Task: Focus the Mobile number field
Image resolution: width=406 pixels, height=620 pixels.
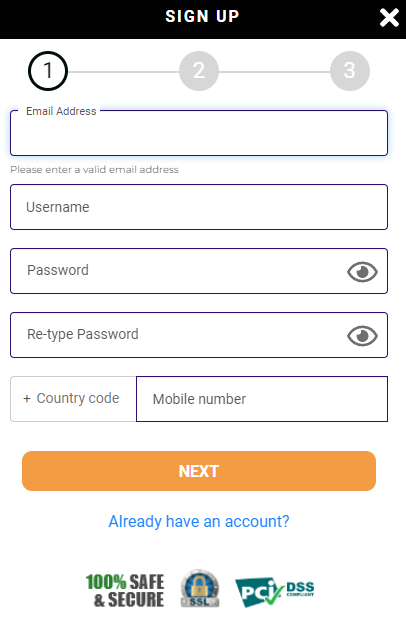Action: [262, 399]
